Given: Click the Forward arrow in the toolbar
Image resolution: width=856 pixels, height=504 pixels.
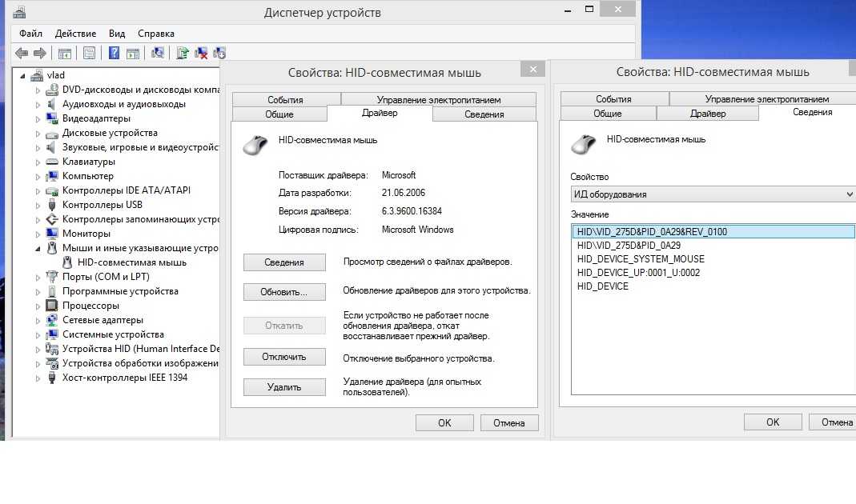Looking at the screenshot, I should point(39,53).
